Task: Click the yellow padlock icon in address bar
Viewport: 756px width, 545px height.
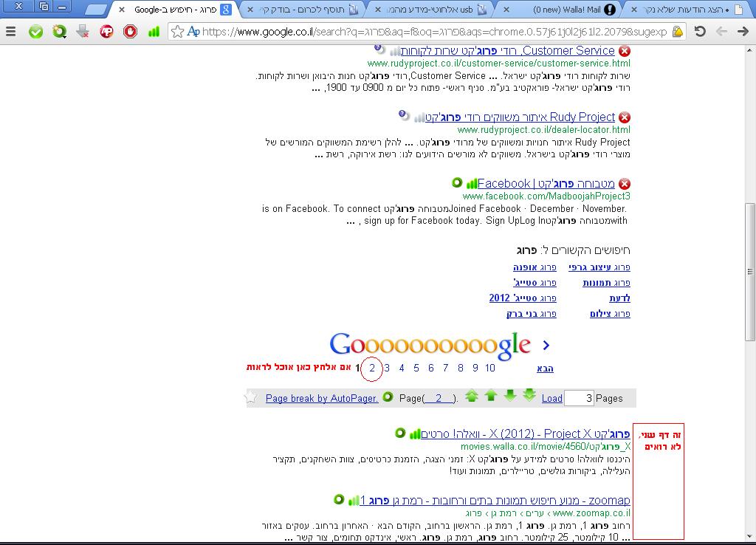Action: [x=678, y=32]
